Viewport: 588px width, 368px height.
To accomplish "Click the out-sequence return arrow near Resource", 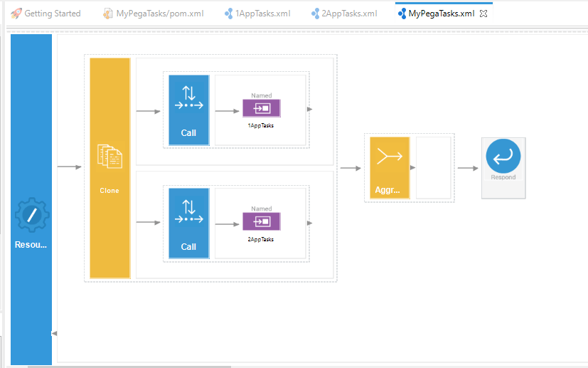I will pos(55,333).
